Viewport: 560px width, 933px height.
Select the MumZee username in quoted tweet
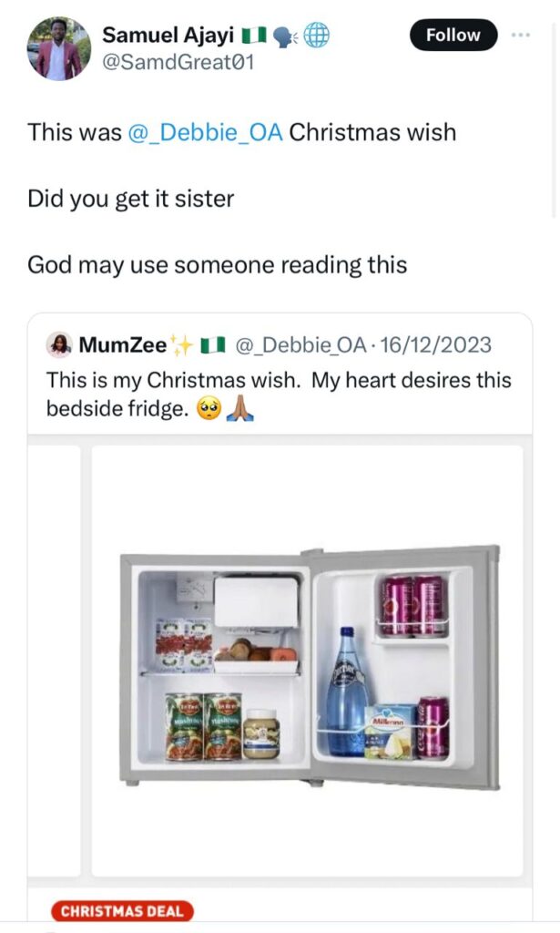point(125,344)
